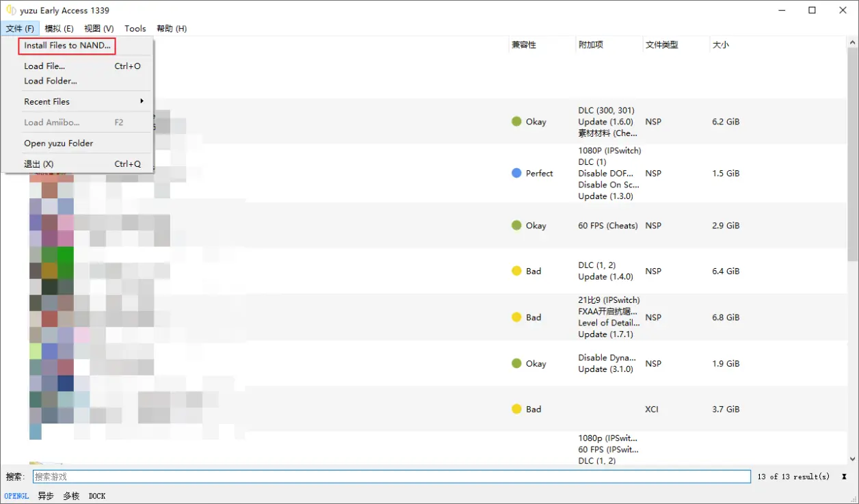Click the game list vertical scrollbar thumb
This screenshot has width=859, height=504.
(852, 153)
